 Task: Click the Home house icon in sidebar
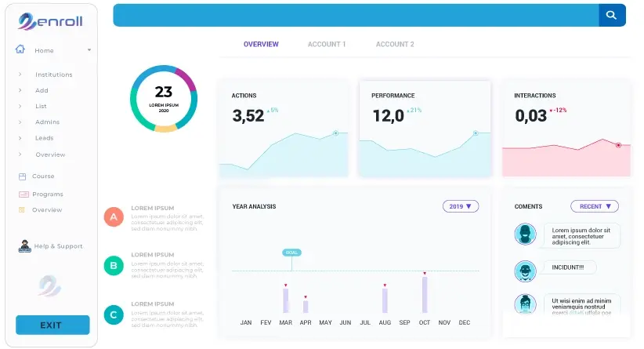point(20,49)
